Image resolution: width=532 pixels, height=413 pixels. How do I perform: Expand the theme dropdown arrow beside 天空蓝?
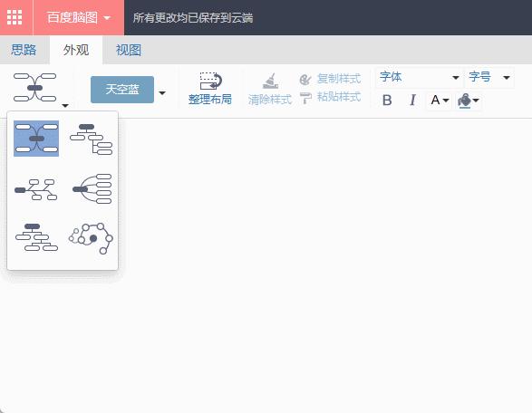point(162,93)
